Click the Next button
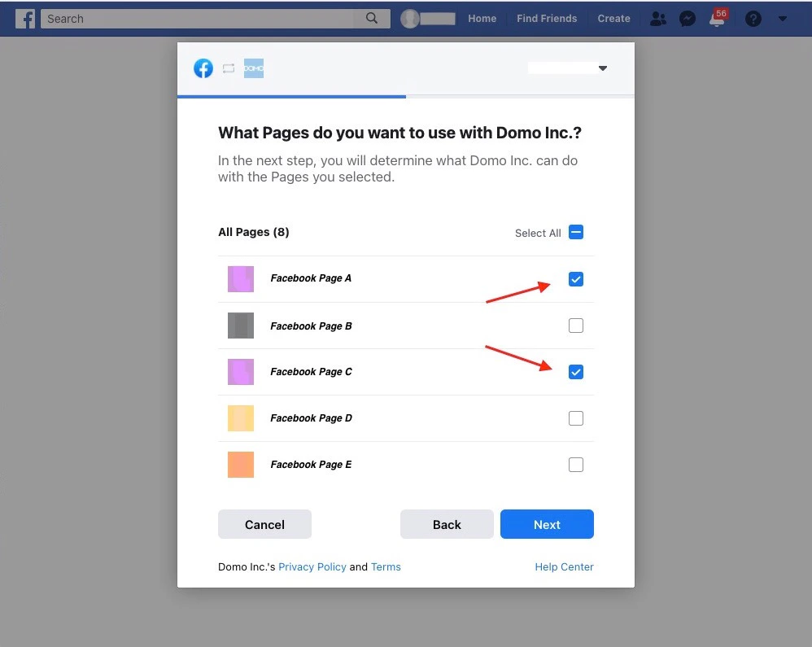This screenshot has width=812, height=647. click(547, 524)
